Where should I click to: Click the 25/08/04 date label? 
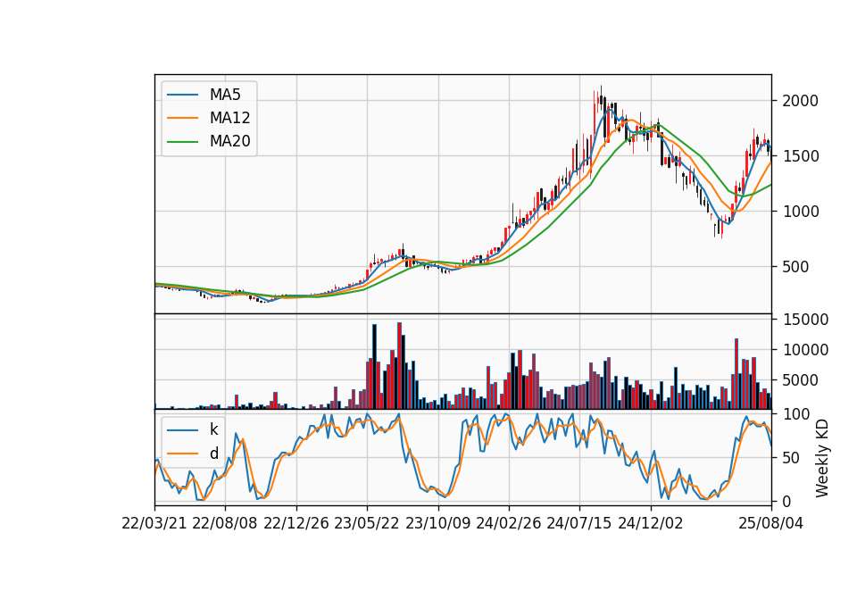tap(771, 523)
